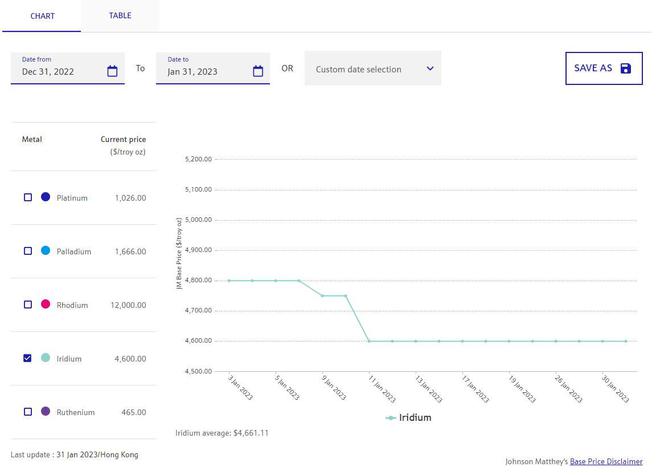Screen dimensions: 660x475
Task: Enable the Palladium checkbox
Action: click(x=28, y=251)
